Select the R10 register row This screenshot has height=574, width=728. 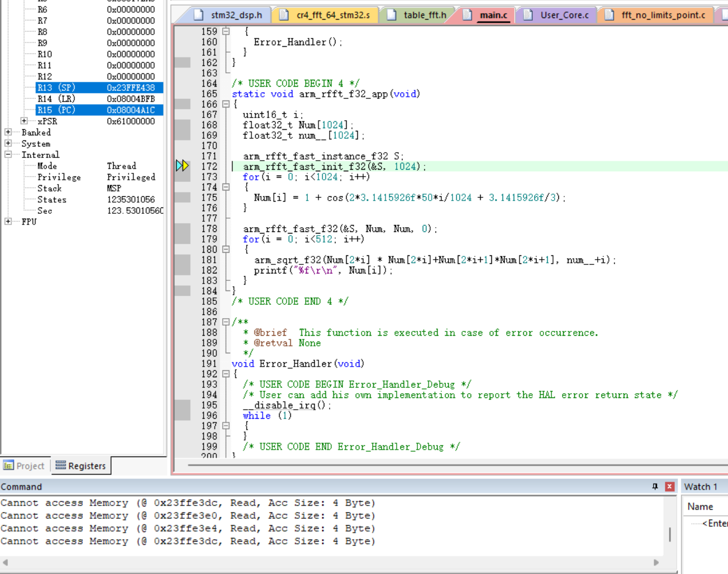[99, 54]
